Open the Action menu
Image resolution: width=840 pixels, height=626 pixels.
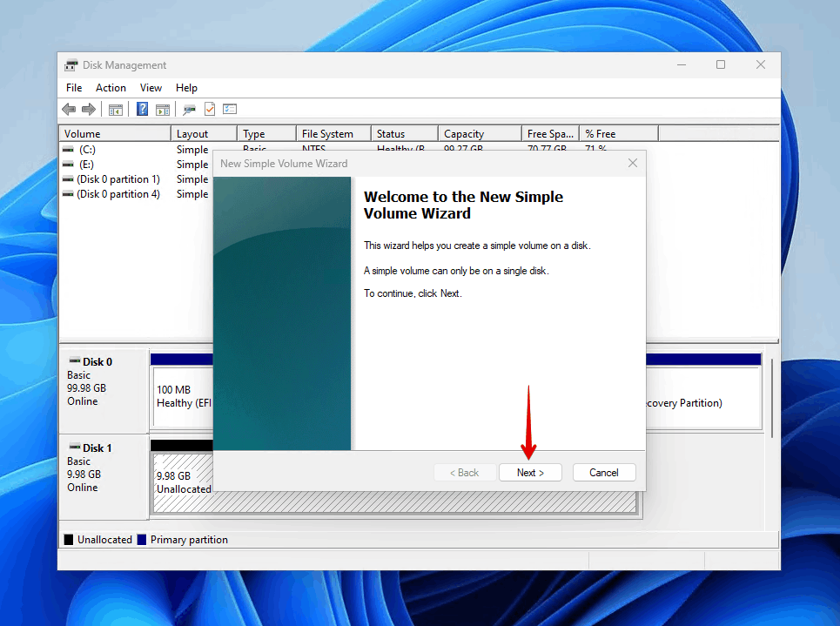click(x=111, y=87)
